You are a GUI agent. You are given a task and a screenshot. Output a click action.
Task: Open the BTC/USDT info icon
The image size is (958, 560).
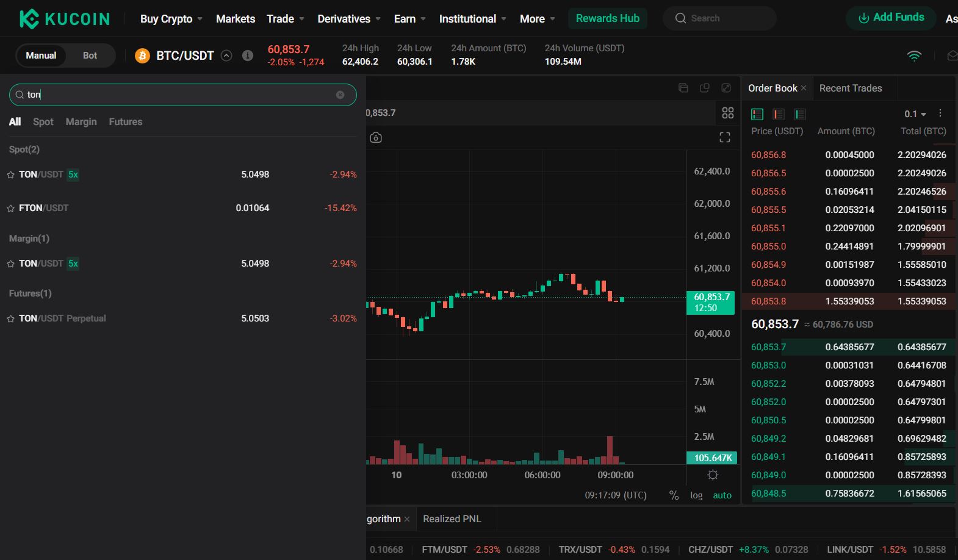(248, 56)
